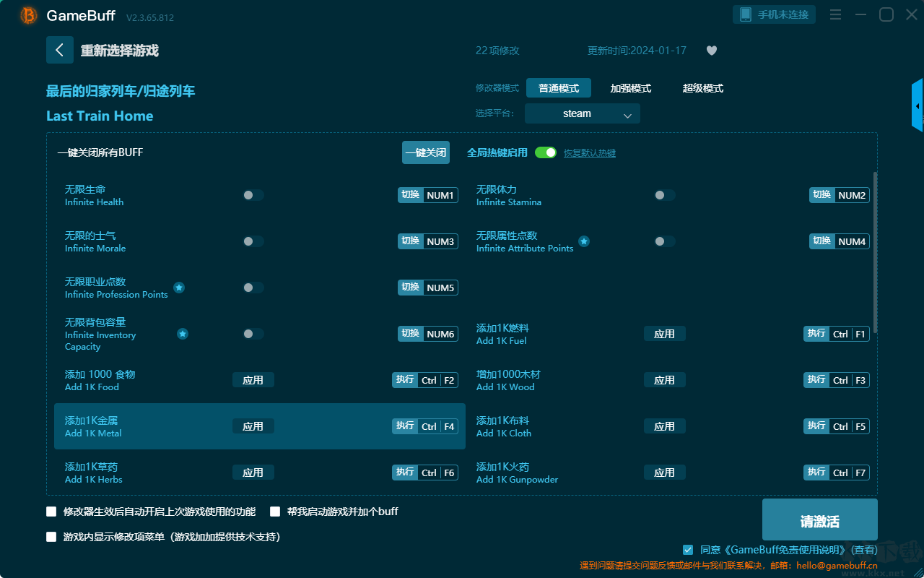Click the 重新选择游戏 label
Image resolution: width=924 pixels, height=578 pixels.
[x=120, y=51]
